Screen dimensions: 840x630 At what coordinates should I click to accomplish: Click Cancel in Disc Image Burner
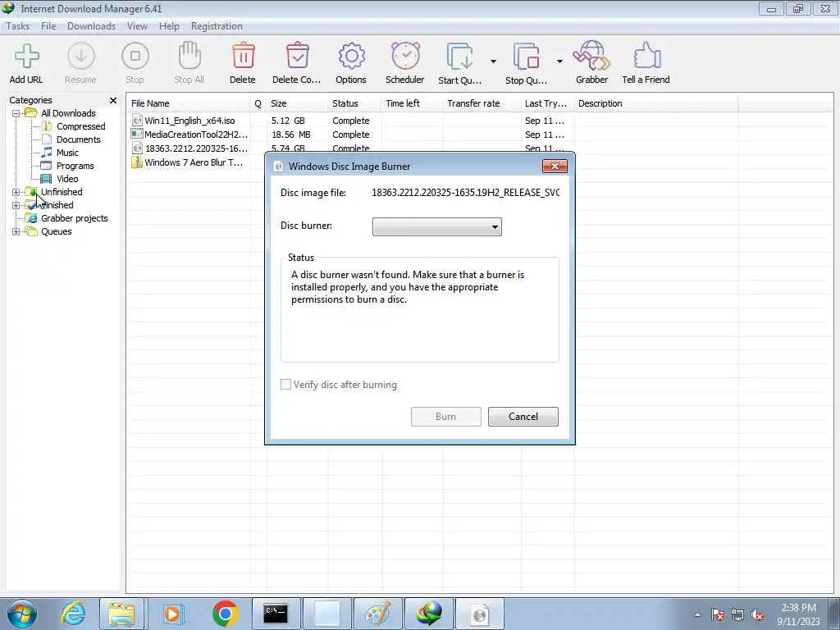coord(523,417)
